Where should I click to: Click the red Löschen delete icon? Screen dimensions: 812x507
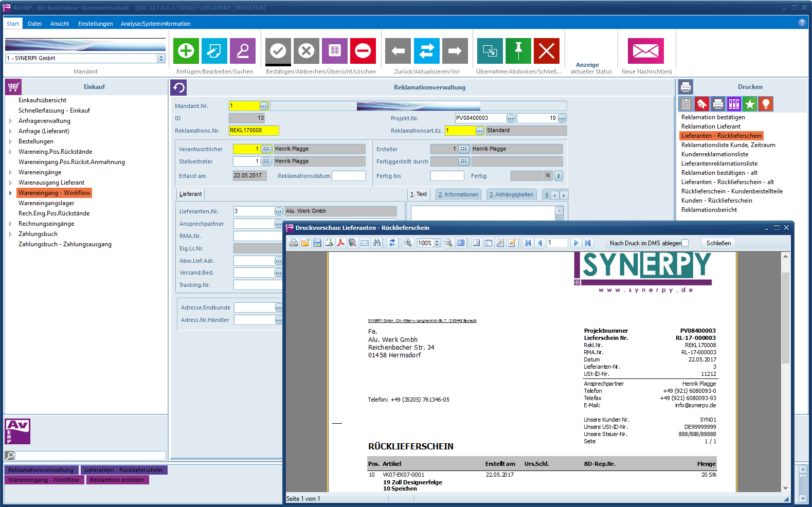click(363, 51)
